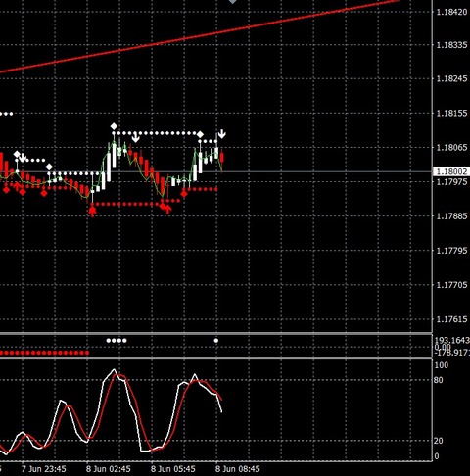Click the red dotted row in the middle indicator pane
Screen dimensions: 470x476
44,353
